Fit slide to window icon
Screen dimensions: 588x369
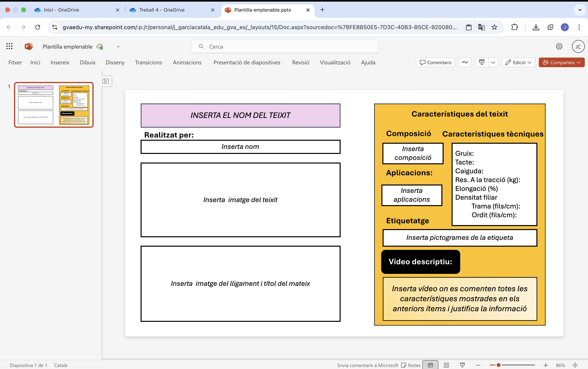tap(575, 365)
